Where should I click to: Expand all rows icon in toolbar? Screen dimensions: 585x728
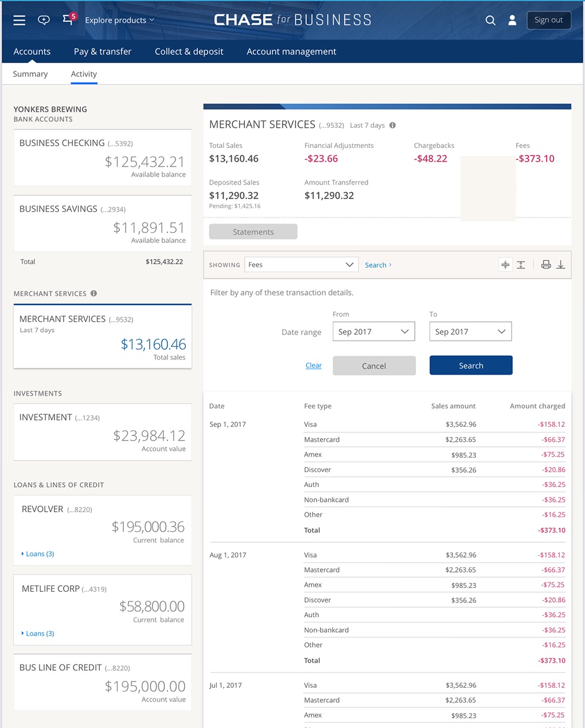[x=521, y=264]
